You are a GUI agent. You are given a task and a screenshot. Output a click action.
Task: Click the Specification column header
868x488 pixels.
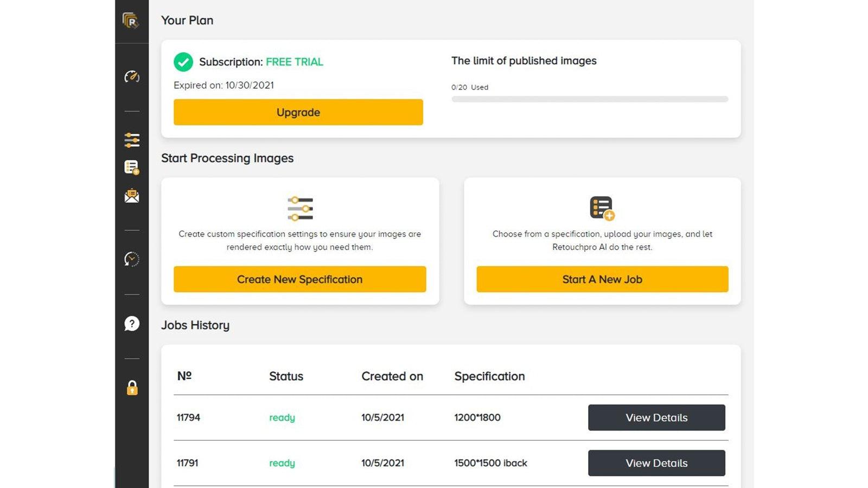(x=489, y=376)
